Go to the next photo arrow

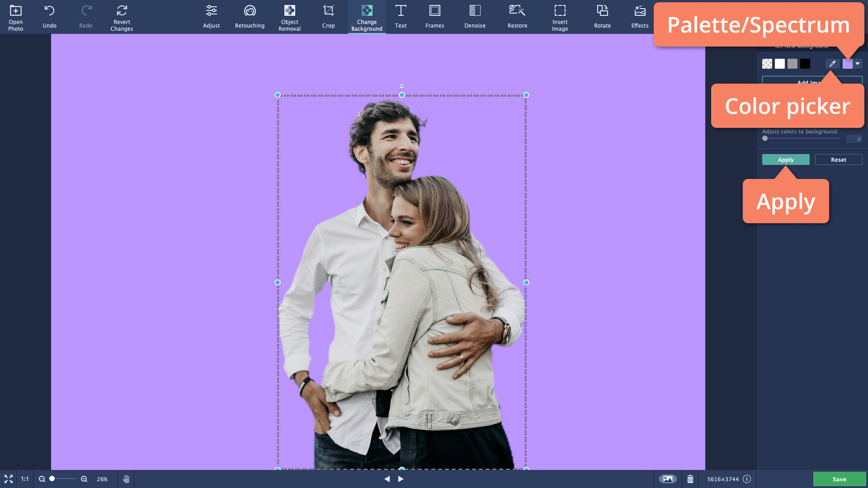click(401, 479)
